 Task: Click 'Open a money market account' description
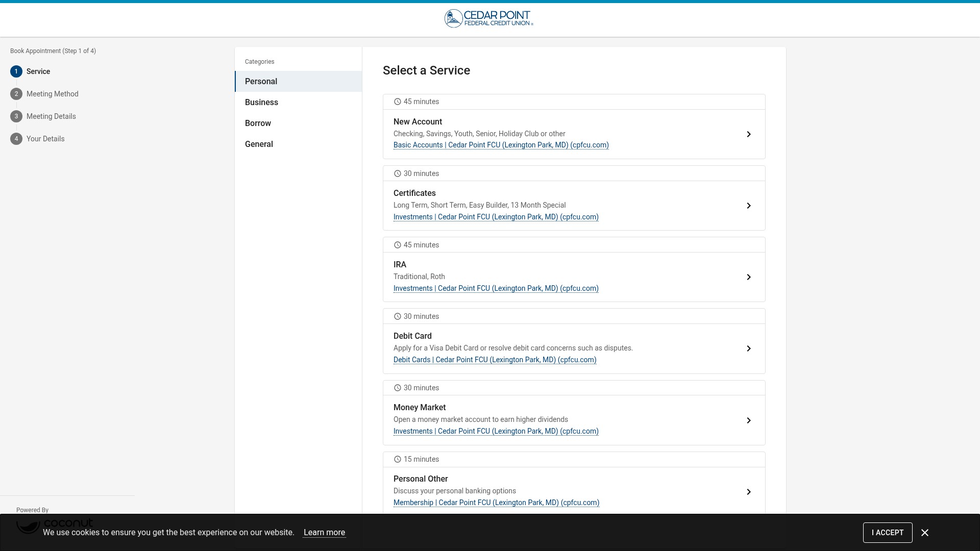point(480,419)
